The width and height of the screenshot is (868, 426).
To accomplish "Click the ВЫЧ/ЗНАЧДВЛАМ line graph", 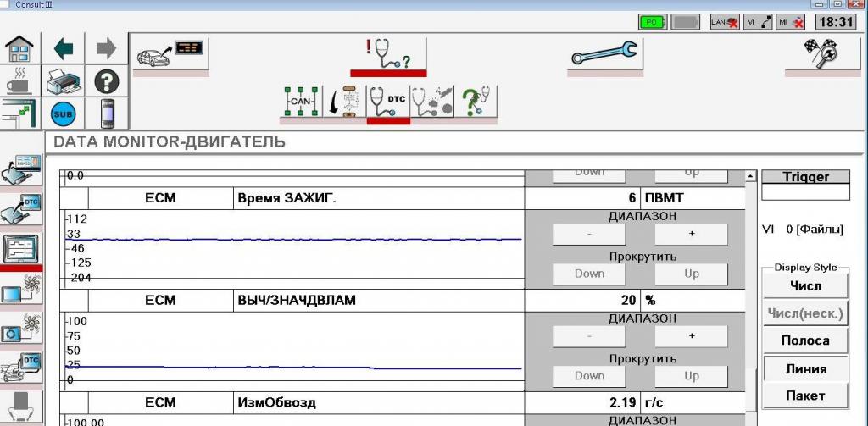I will tap(293, 351).
